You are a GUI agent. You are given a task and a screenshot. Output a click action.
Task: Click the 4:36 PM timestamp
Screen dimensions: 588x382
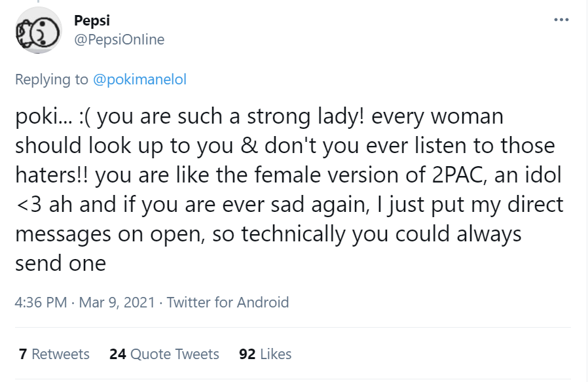41,302
